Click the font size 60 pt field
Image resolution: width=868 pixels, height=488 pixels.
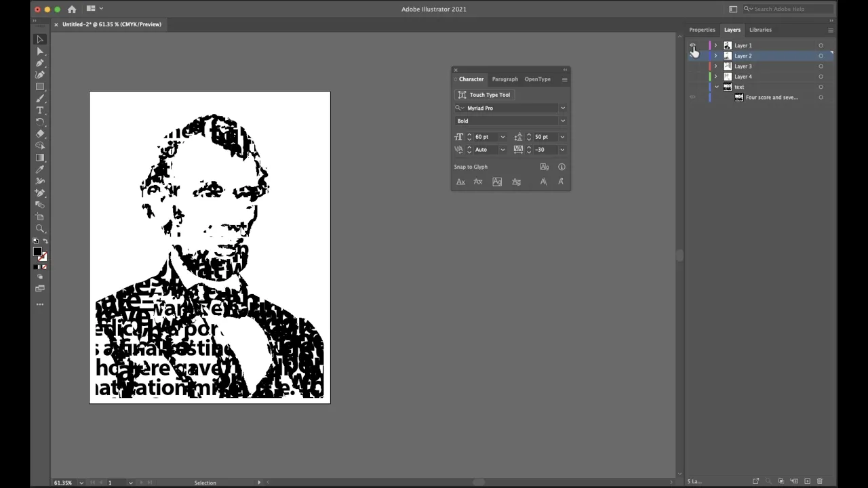(x=486, y=137)
